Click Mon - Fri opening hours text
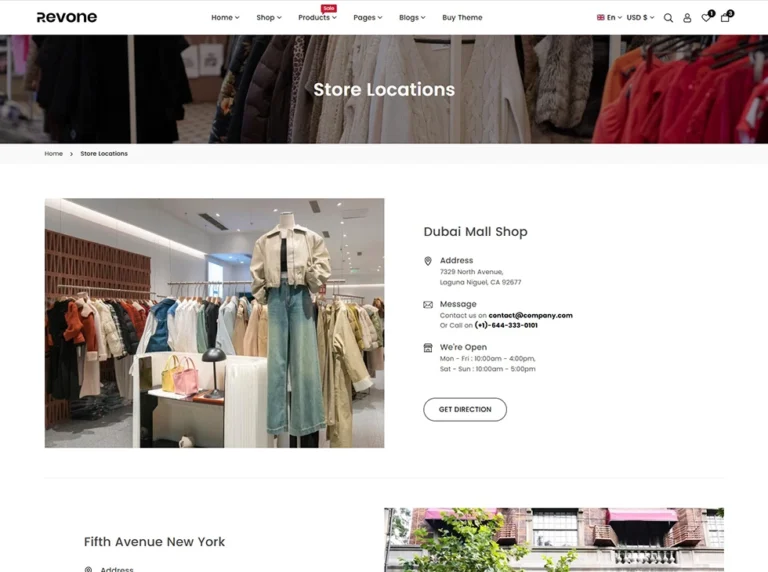 point(487,358)
